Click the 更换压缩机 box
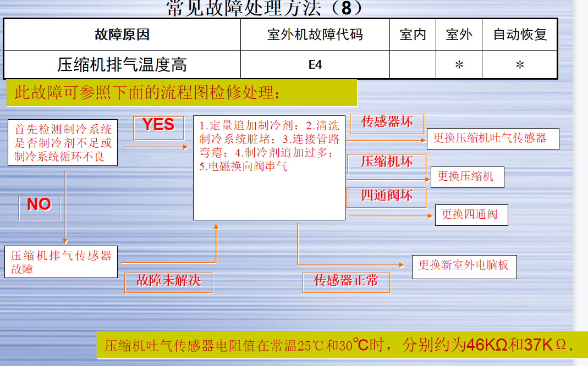588x366 pixels. (467, 177)
